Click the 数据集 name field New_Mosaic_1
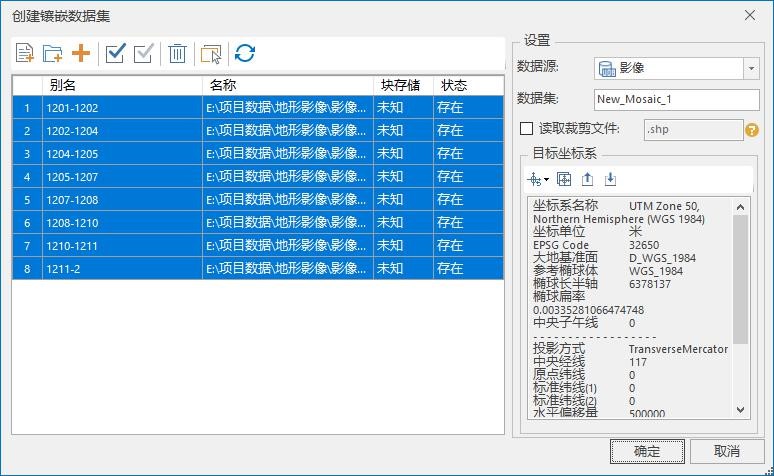 tap(676, 99)
